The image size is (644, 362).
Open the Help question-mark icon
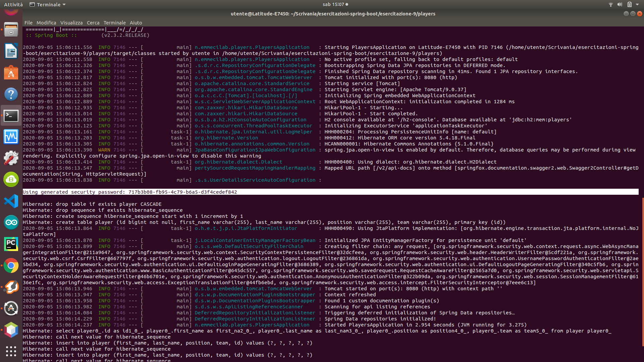coord(11,94)
